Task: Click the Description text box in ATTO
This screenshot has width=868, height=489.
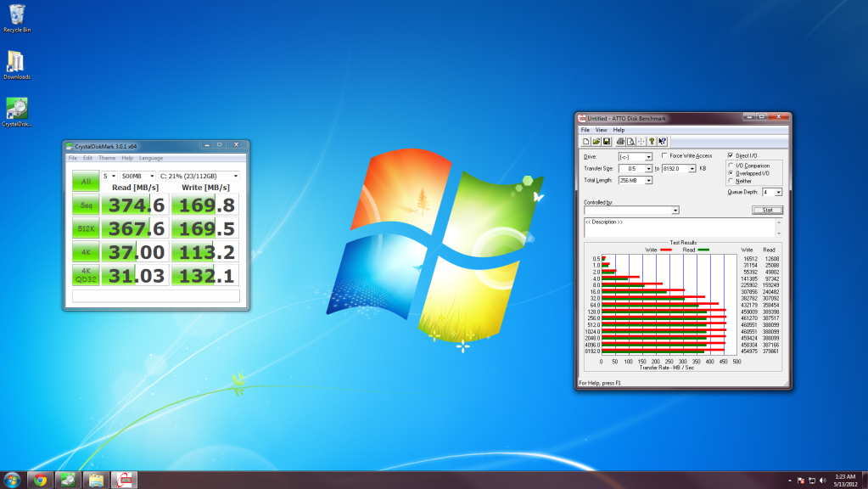Action: pos(680,227)
